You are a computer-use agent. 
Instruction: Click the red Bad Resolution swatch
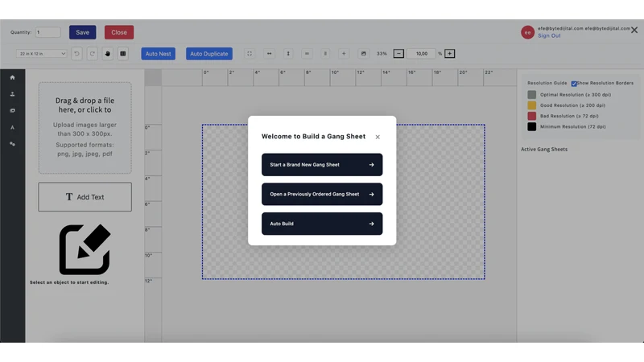(x=532, y=116)
